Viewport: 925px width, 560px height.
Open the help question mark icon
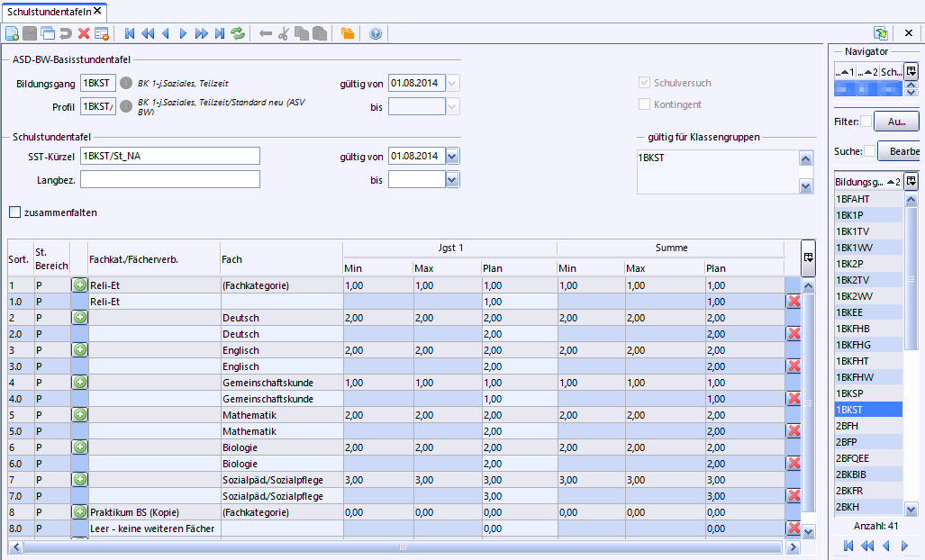[x=376, y=34]
